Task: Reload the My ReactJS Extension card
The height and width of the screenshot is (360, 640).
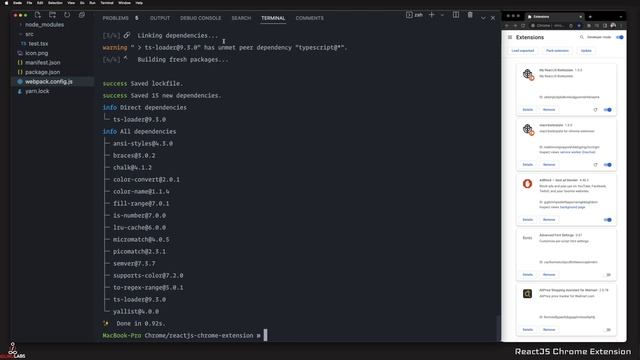Action: point(595,110)
